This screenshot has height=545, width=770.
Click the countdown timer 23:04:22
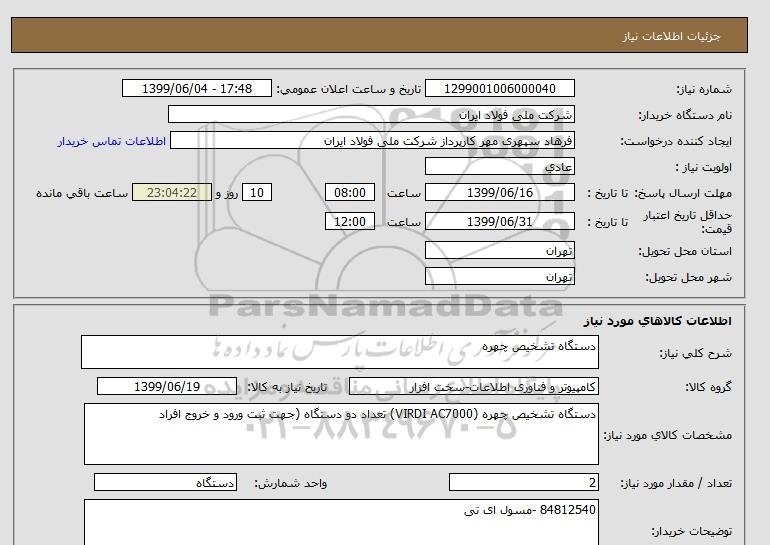click(x=172, y=192)
